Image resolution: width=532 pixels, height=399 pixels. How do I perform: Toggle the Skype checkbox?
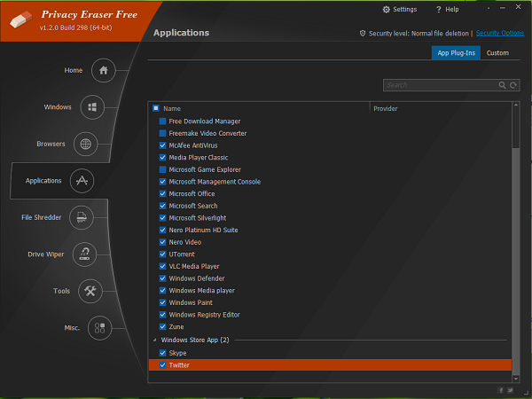click(x=162, y=353)
